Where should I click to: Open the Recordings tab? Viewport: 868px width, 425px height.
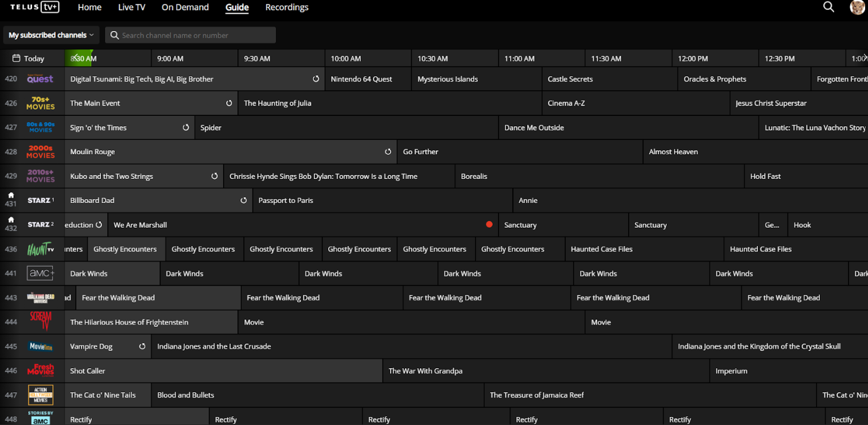point(286,7)
